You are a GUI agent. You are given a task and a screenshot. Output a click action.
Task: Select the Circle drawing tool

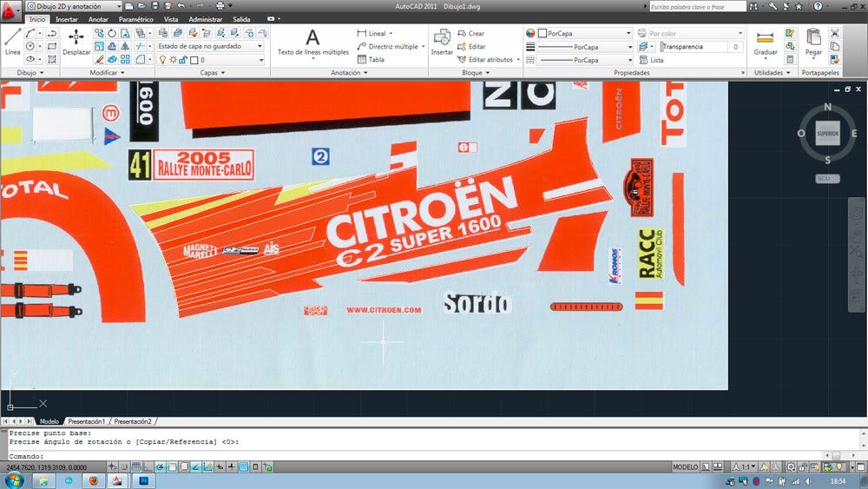[x=30, y=47]
